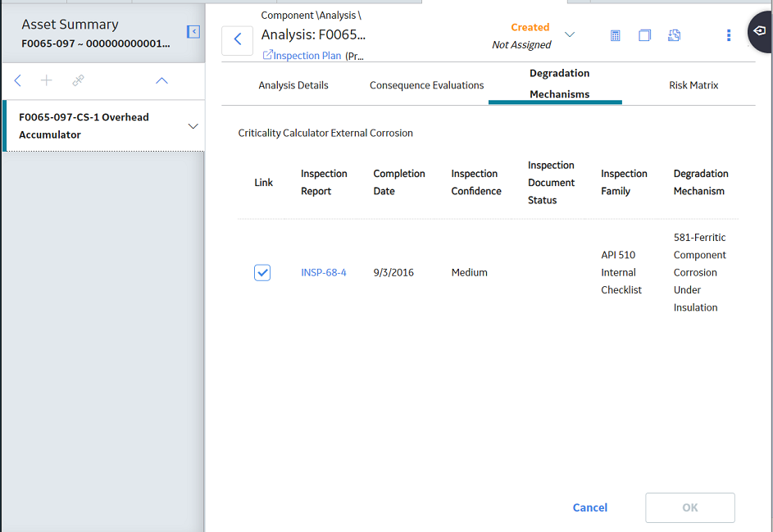Image resolution: width=773 pixels, height=532 pixels.
Task: Open the INSP-68-4 inspection report link
Action: point(324,273)
